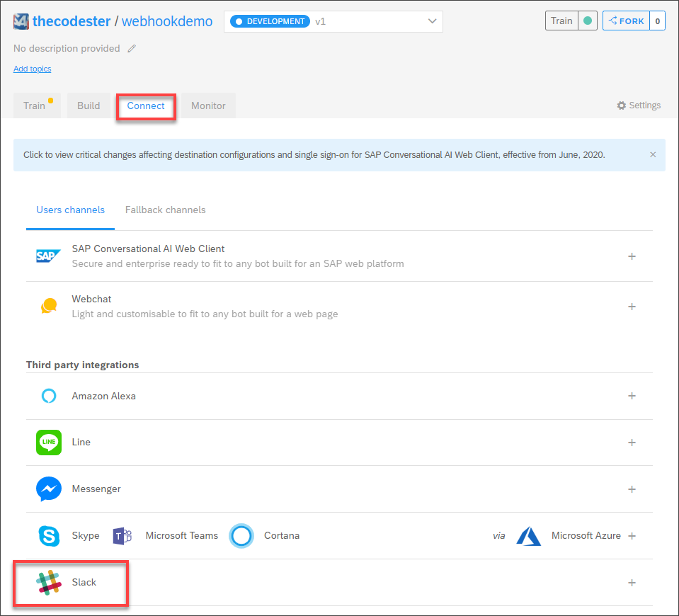This screenshot has width=679, height=616.
Task: Click the Amazon Alexa channel name
Action: [104, 396]
